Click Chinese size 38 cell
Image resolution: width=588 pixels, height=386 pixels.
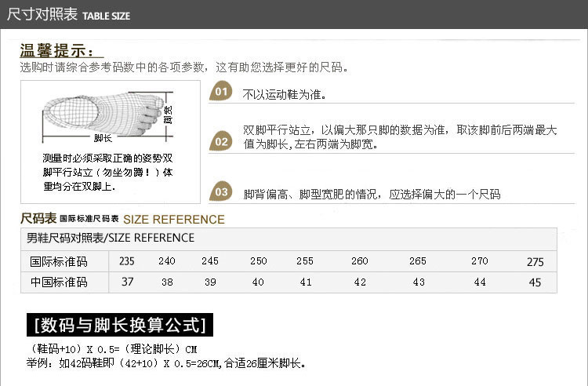pos(167,282)
